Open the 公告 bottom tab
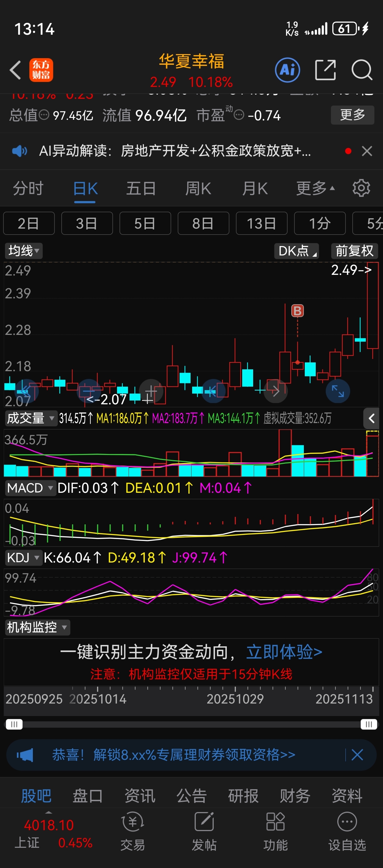The image size is (383, 868). click(x=191, y=796)
